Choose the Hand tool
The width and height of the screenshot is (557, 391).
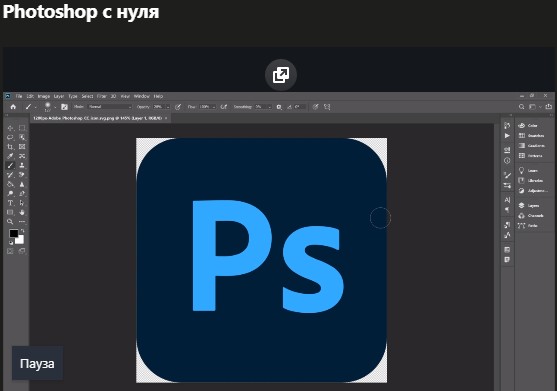pyautogui.click(x=22, y=212)
